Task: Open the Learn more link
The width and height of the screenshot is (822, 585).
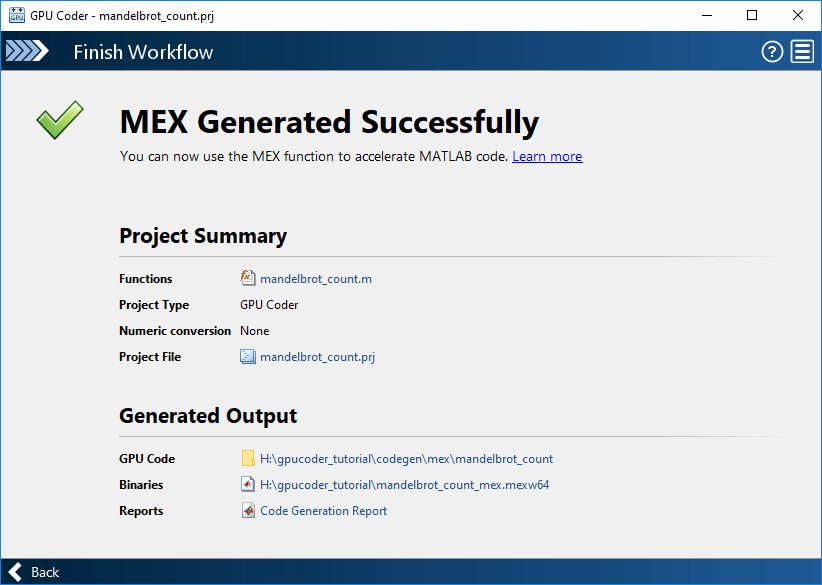Action: point(547,156)
